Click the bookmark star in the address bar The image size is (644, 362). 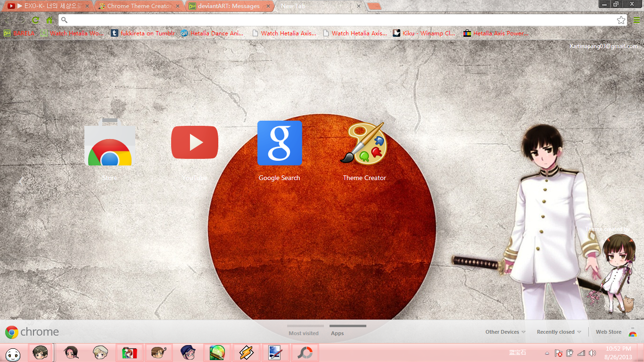[x=621, y=20]
